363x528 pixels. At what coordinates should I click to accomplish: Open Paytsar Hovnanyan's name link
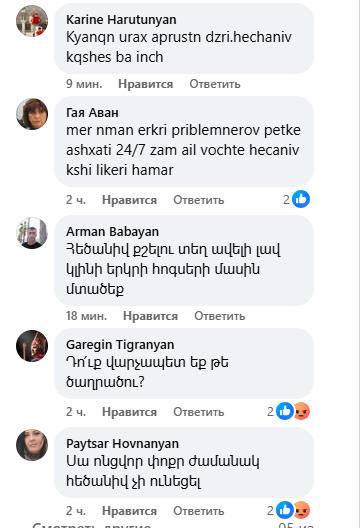pyautogui.click(x=122, y=443)
